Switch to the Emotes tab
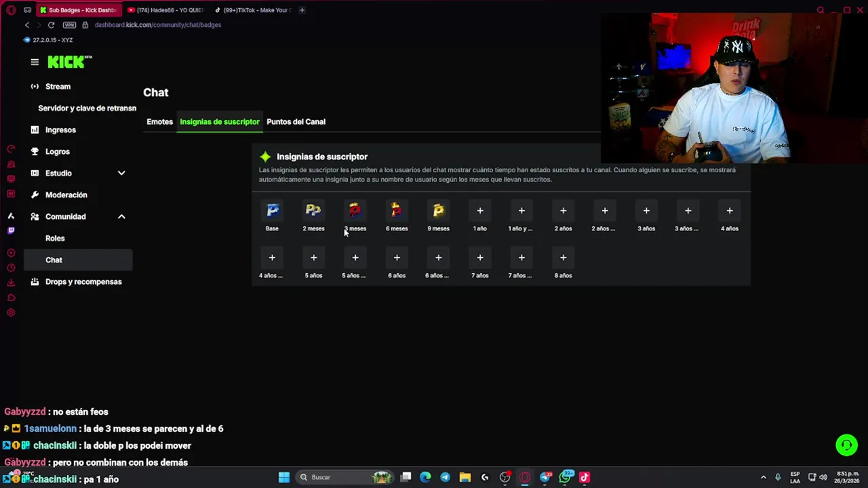The image size is (868, 488). coord(160,122)
